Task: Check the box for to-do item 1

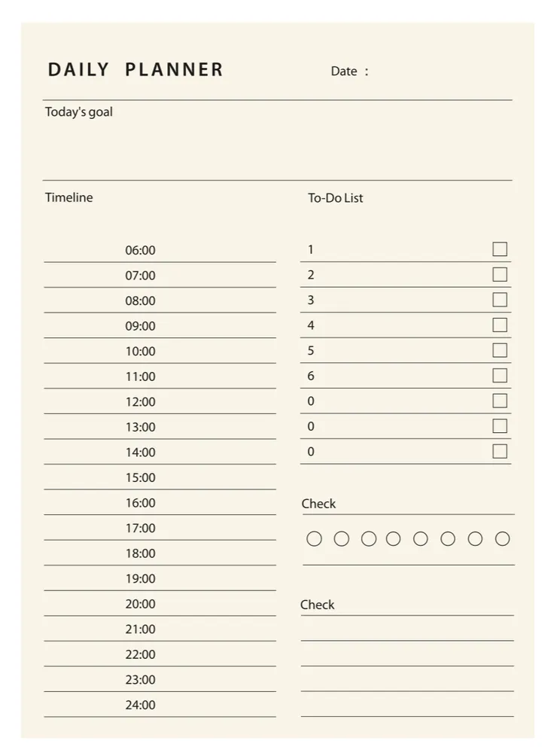Action: click(500, 249)
